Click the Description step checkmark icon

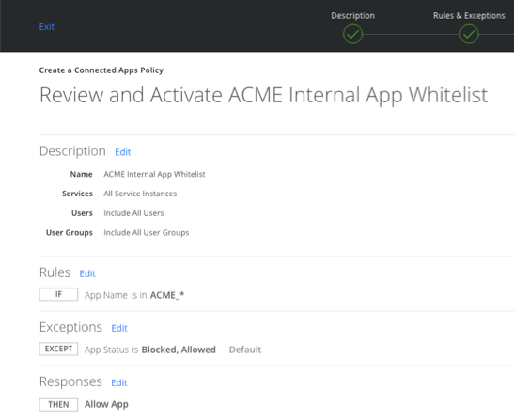(352, 34)
